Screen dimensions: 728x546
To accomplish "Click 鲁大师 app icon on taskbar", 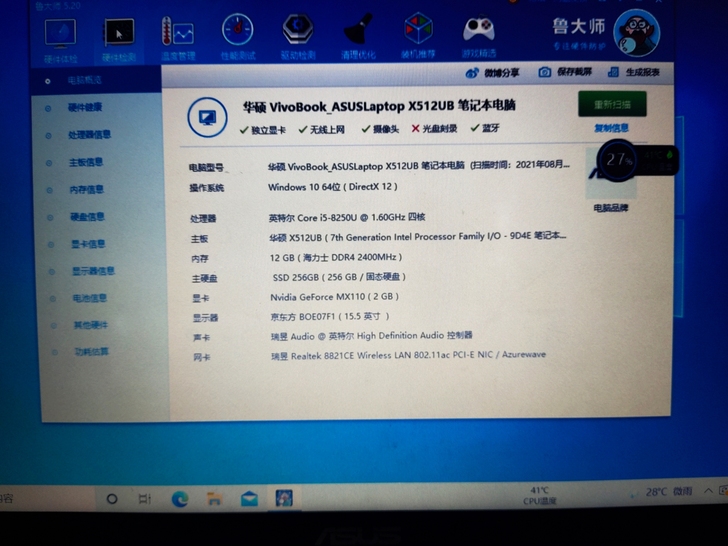I will click(284, 499).
